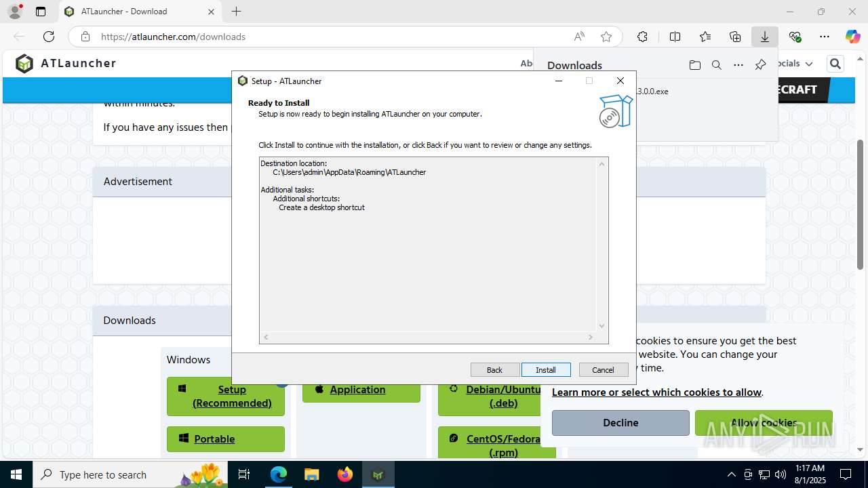This screenshot has height=488, width=868.
Task: Open the browser profile avatar
Action: point(14,12)
